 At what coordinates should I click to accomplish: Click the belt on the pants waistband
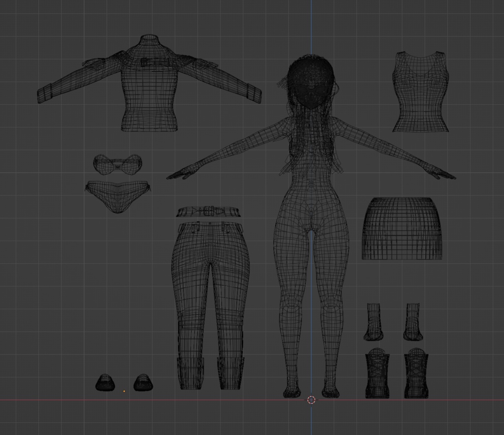point(209,212)
